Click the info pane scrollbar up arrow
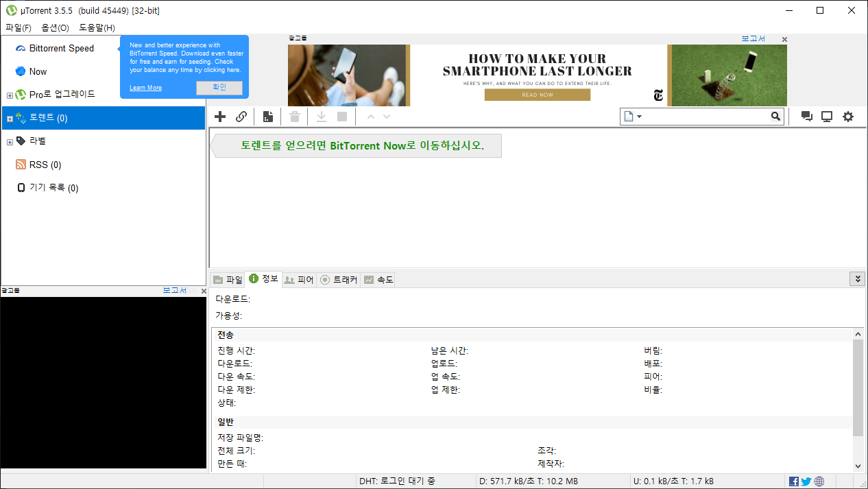Viewport: 868px width, 489px height. 858,333
